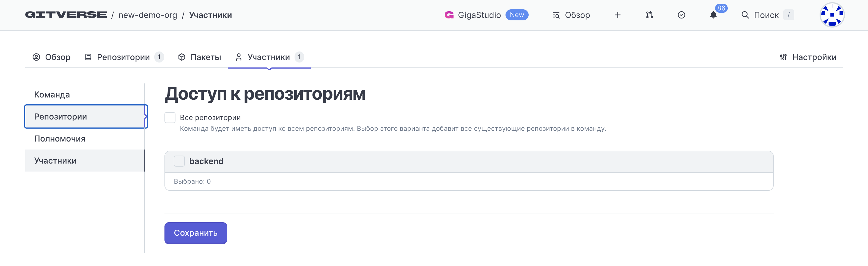Enable the "Все репозитории" checkbox
The height and width of the screenshot is (266, 868).
(170, 118)
